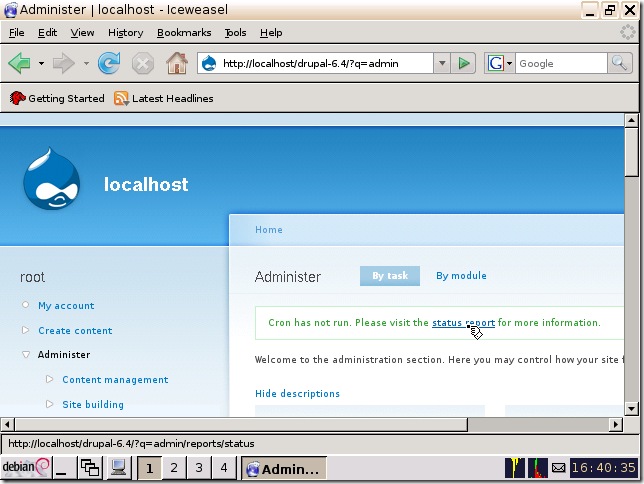This screenshot has height=484, width=644.
Task: Switch to workspace 4
Action: [x=224, y=468]
